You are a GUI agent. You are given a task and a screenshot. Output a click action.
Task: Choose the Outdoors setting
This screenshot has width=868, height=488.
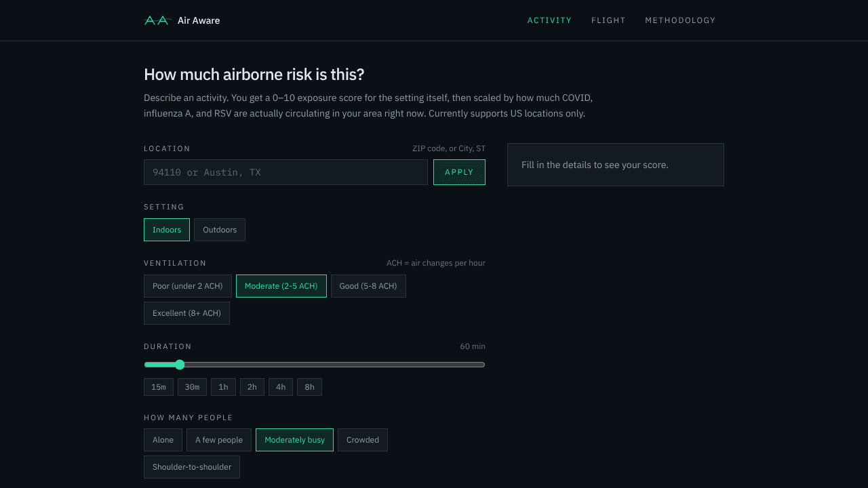(220, 230)
